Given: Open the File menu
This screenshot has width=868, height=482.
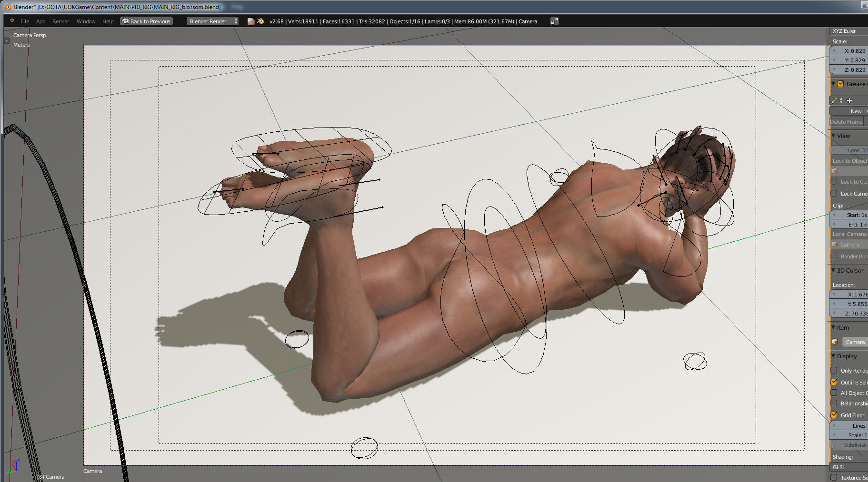Looking at the screenshot, I should coord(25,21).
